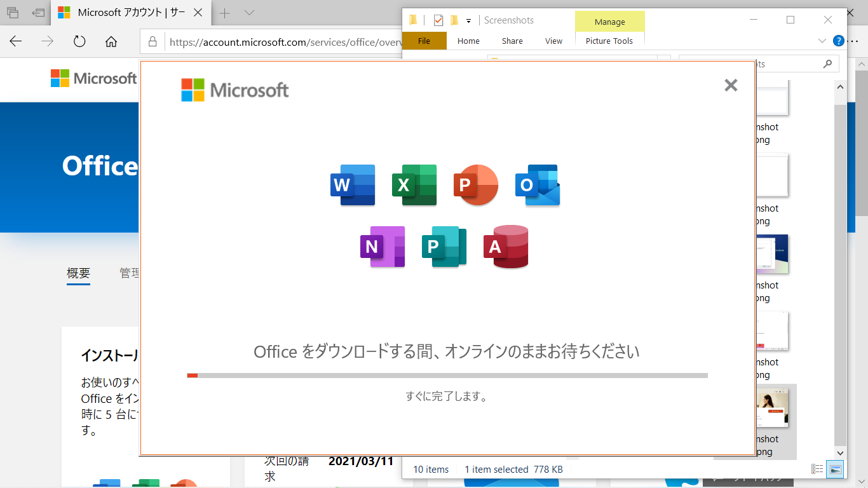Select the Microsoft アカウント browser tab
This screenshot has width=868, height=488.
coord(130,13)
